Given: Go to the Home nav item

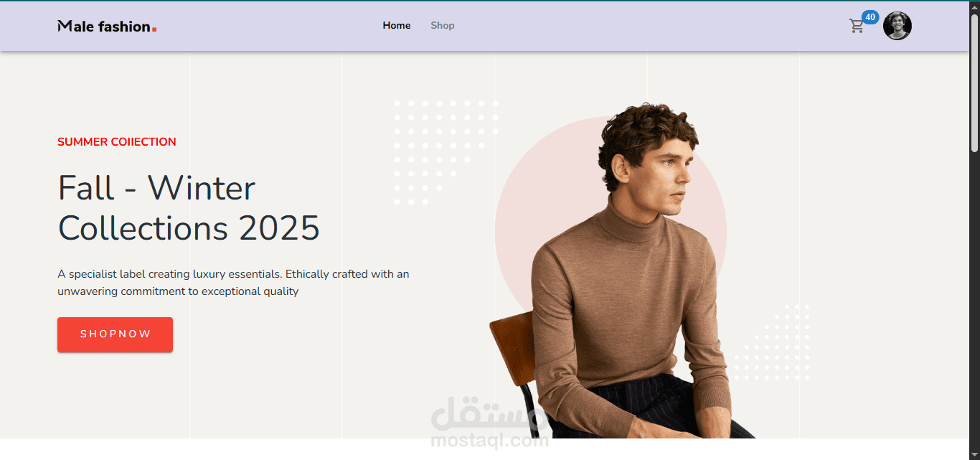Looking at the screenshot, I should pyautogui.click(x=397, y=26).
